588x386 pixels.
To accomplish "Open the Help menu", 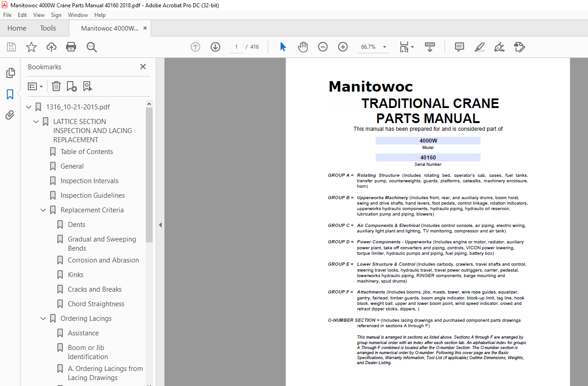I will tap(100, 15).
